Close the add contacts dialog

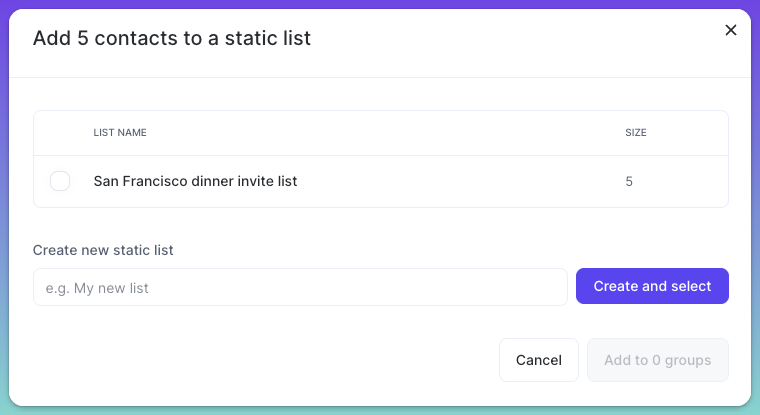tap(730, 30)
